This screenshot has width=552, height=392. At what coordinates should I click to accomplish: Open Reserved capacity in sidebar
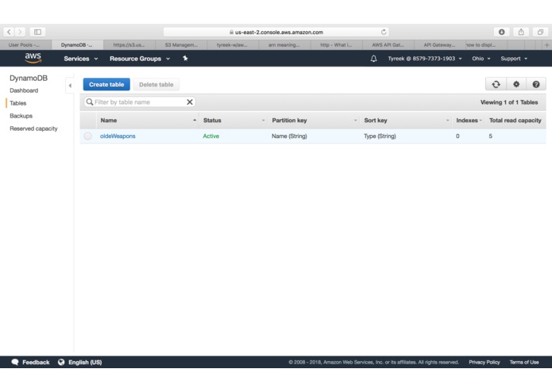33,129
